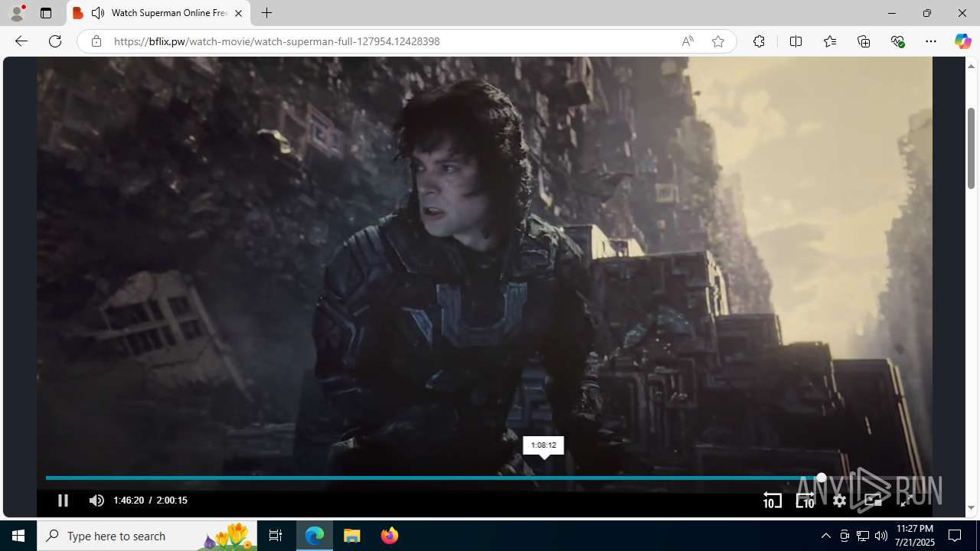Toggle fullscreen mode of video player
This screenshot has height=551, width=980.
pyautogui.click(x=906, y=500)
